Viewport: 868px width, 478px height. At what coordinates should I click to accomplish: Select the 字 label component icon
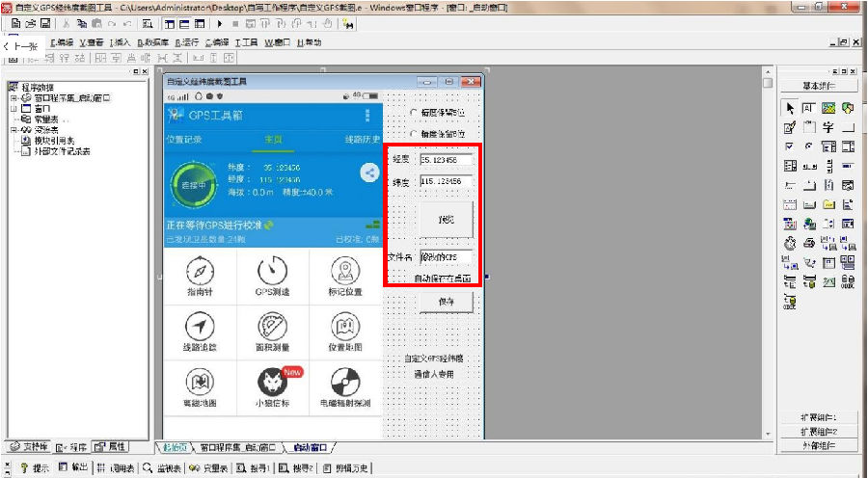828,127
